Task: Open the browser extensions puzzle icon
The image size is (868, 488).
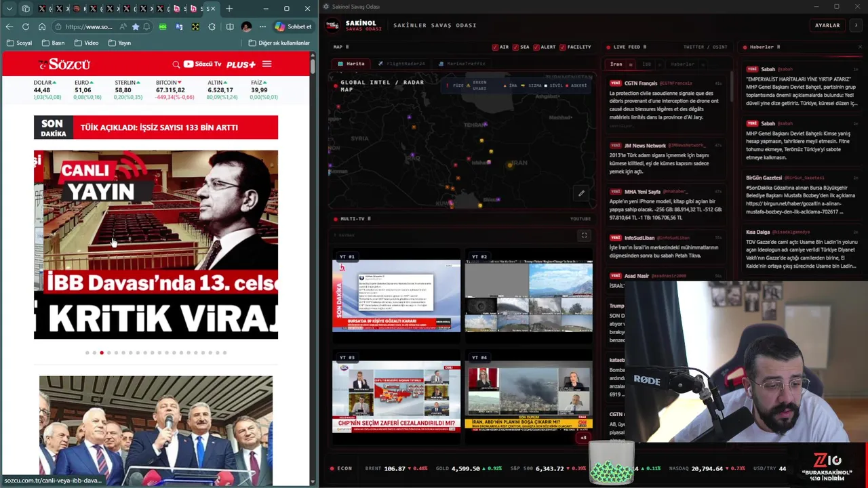Action: 212,26
